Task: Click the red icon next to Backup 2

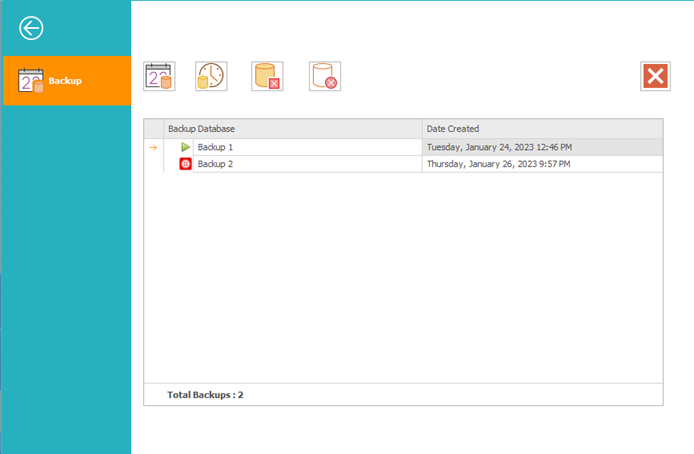Action: 185,164
